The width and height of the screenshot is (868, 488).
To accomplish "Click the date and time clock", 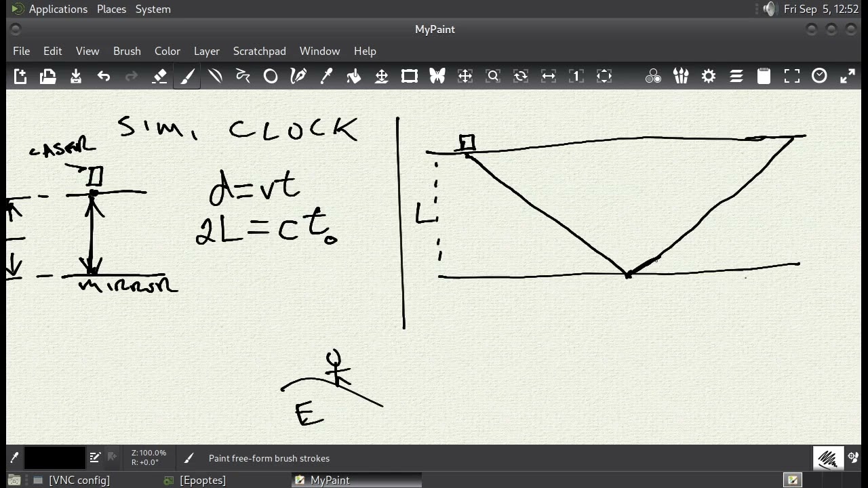I will 821,9.
